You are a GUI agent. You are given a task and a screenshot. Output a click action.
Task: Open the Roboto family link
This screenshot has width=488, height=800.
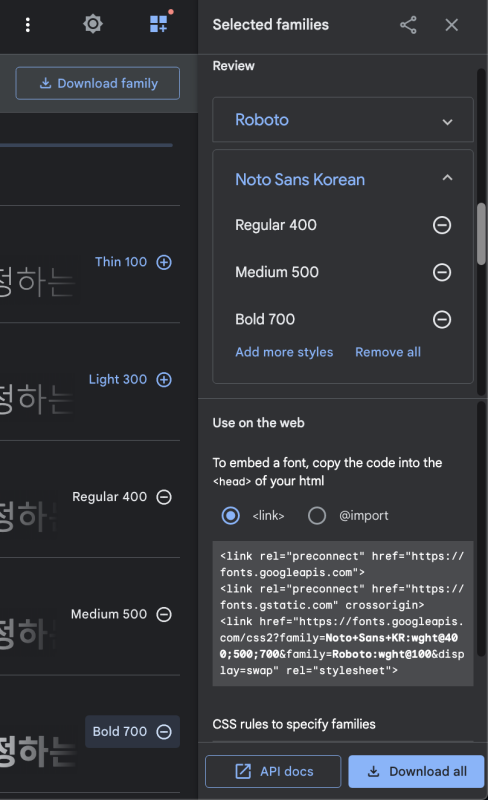click(x=262, y=120)
